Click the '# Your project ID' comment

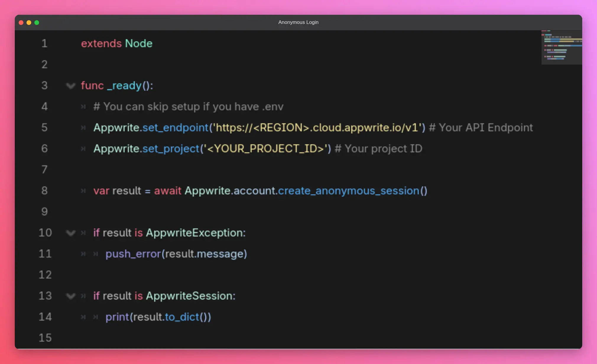click(x=378, y=148)
